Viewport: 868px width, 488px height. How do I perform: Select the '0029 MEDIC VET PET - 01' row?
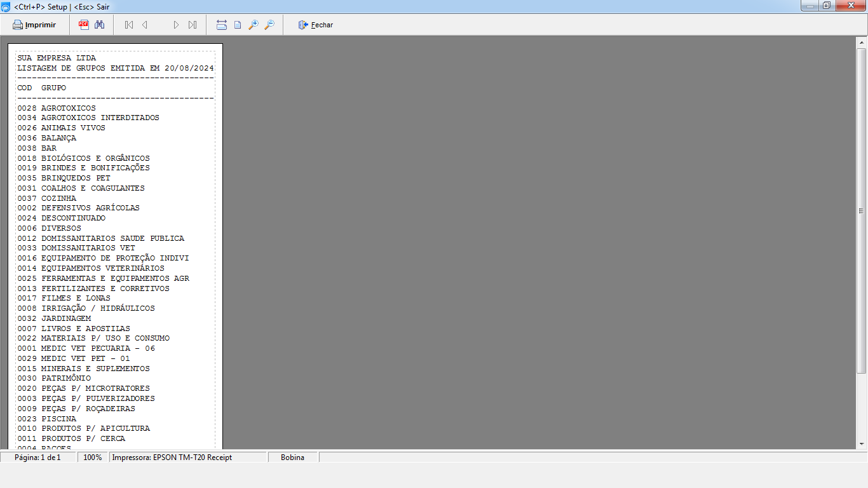coord(74,358)
